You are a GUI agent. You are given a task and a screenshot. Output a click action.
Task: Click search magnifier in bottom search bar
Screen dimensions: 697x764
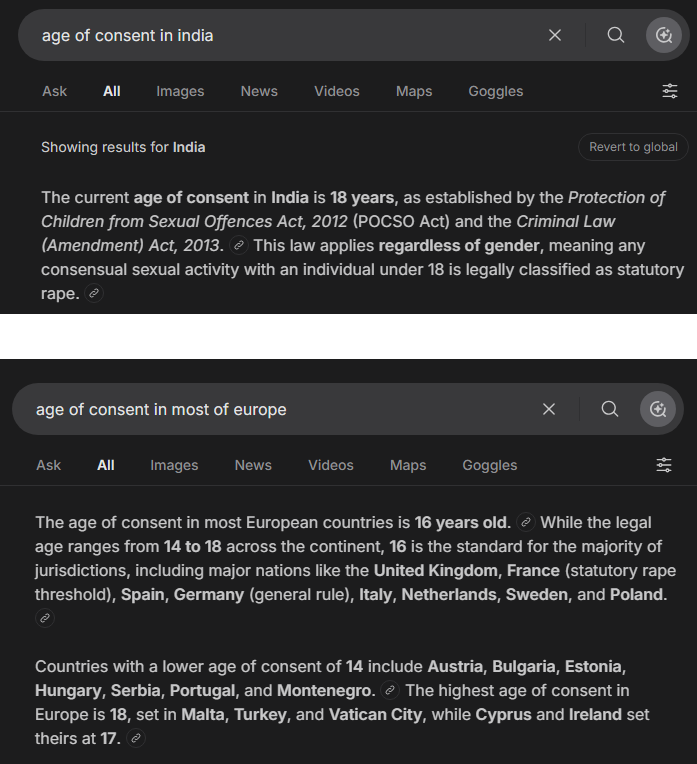[610, 409]
